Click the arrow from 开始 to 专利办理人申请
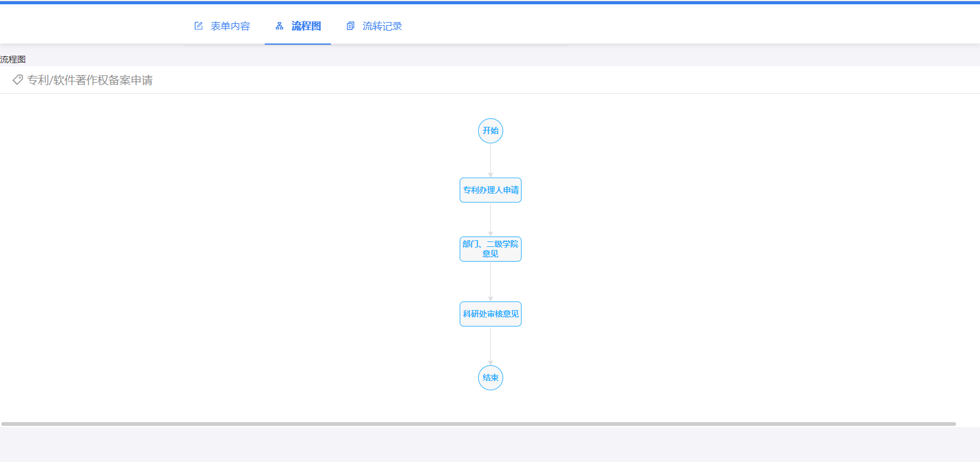 point(490,161)
